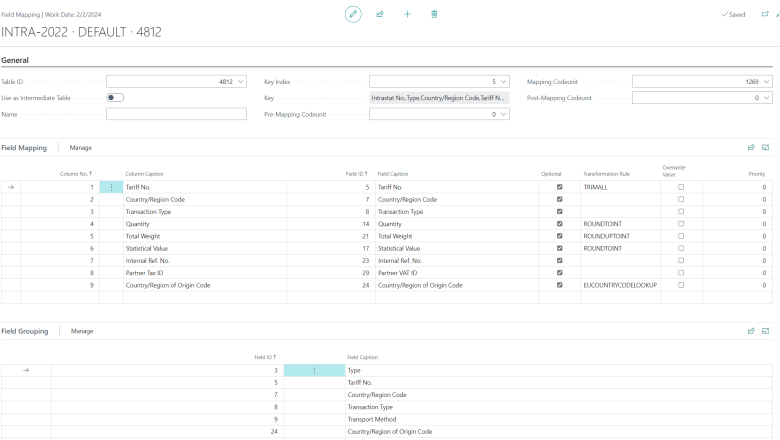780x440 pixels.
Task: Click the plus icon to create new
Action: pos(406,14)
